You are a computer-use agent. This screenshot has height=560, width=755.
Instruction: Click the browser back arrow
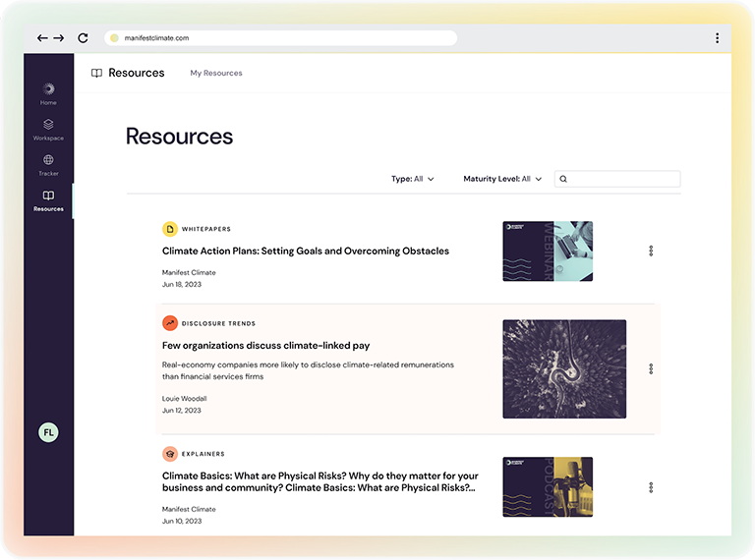pos(42,38)
